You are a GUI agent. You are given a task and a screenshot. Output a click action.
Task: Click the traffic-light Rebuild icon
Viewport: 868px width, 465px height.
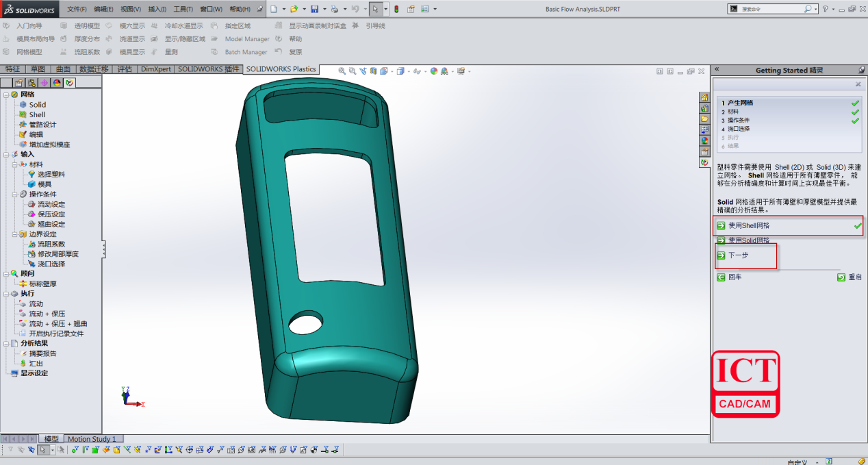pyautogui.click(x=396, y=9)
